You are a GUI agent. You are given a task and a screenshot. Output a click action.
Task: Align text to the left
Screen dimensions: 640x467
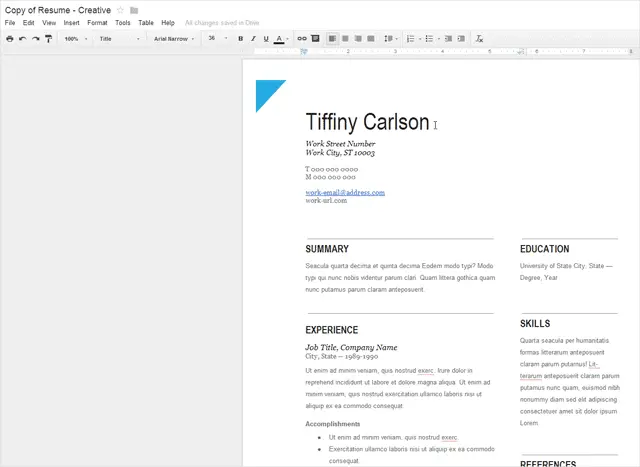tap(333, 39)
